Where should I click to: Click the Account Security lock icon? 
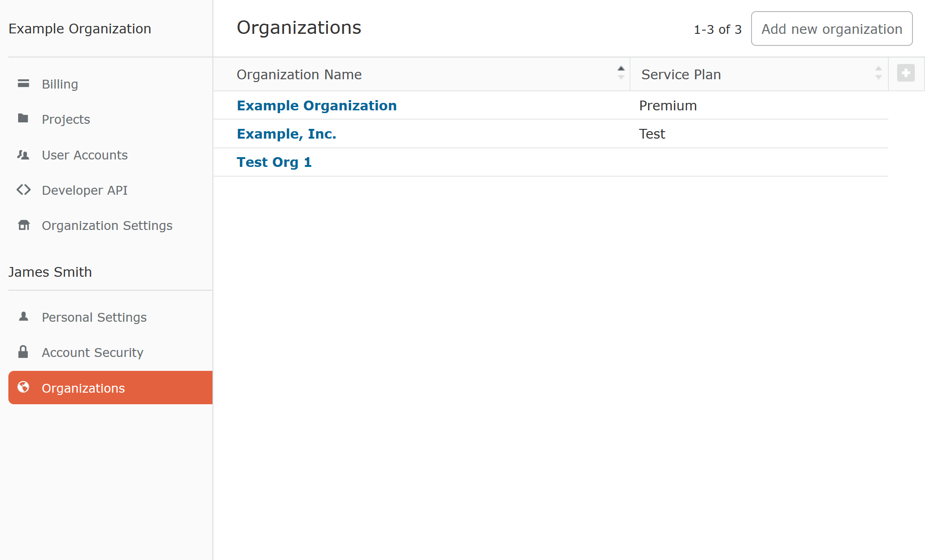[23, 351]
